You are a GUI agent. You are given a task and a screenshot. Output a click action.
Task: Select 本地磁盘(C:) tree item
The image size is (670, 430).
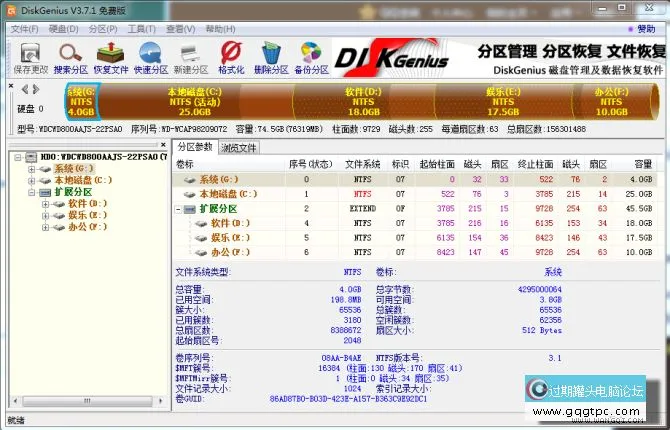point(83,180)
